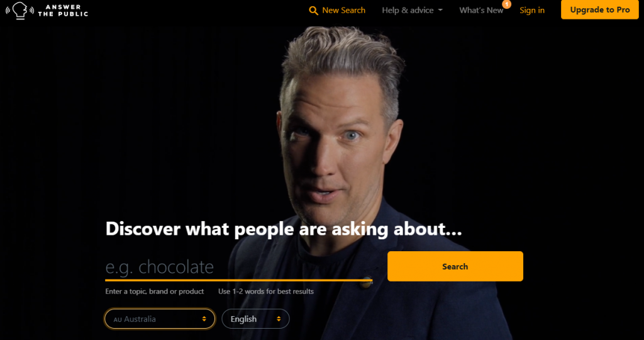Click the up-down arrows in the English selector

pyautogui.click(x=279, y=319)
